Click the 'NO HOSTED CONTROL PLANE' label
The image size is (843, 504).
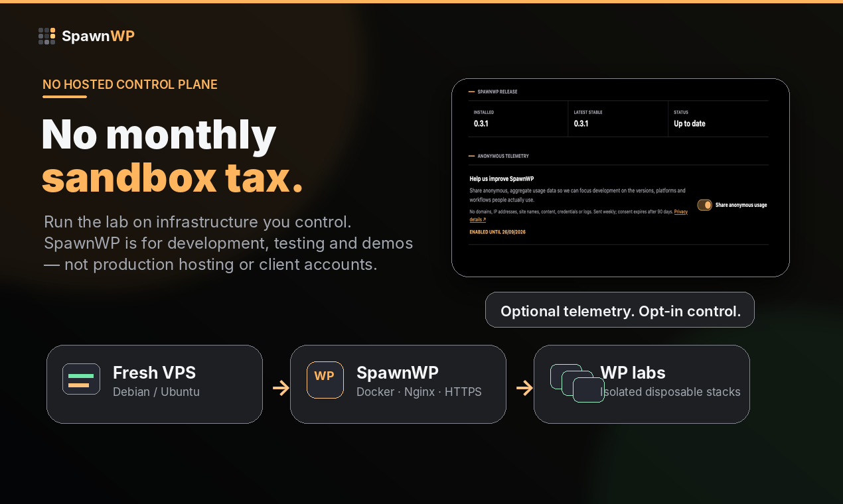tap(130, 84)
